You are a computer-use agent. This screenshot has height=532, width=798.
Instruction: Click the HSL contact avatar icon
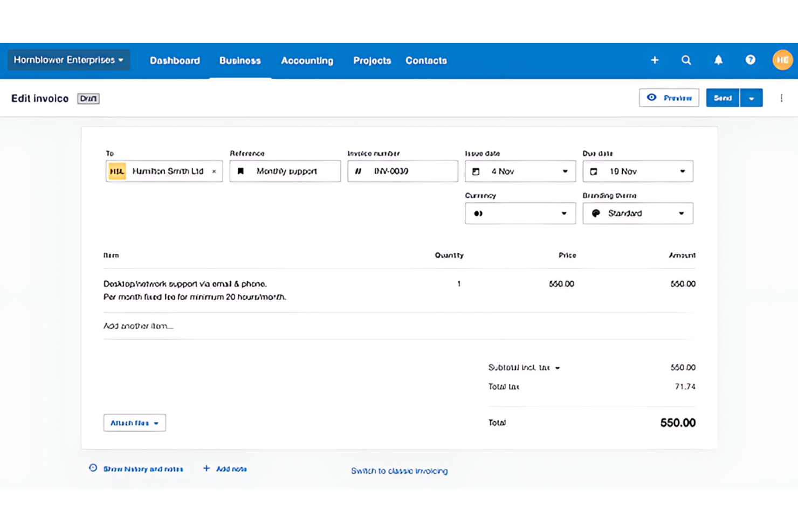[x=117, y=171]
